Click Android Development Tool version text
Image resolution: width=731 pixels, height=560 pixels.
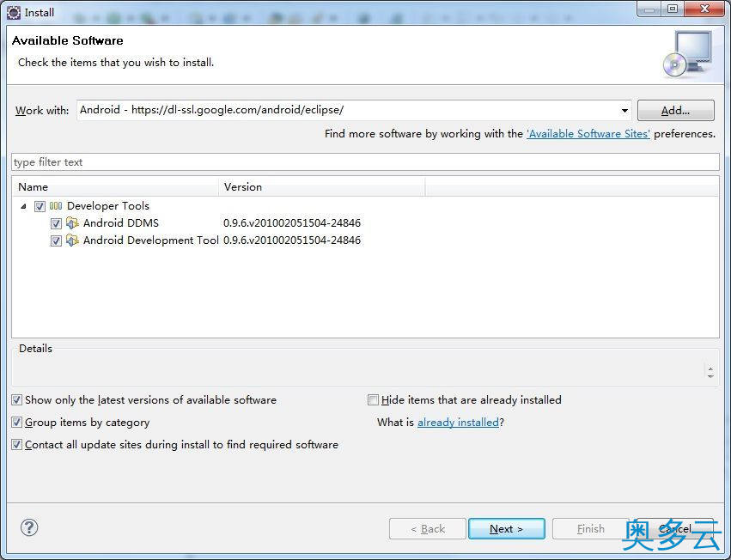point(292,240)
